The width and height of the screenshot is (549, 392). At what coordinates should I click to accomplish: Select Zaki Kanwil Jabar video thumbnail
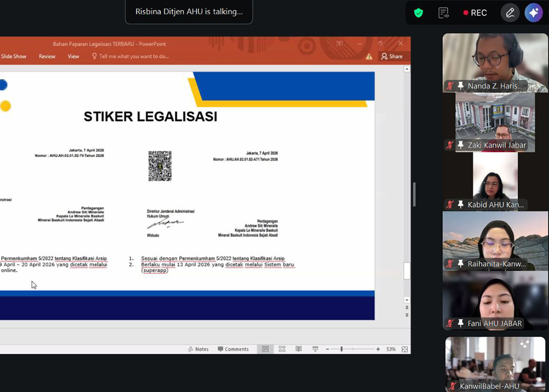(495, 122)
